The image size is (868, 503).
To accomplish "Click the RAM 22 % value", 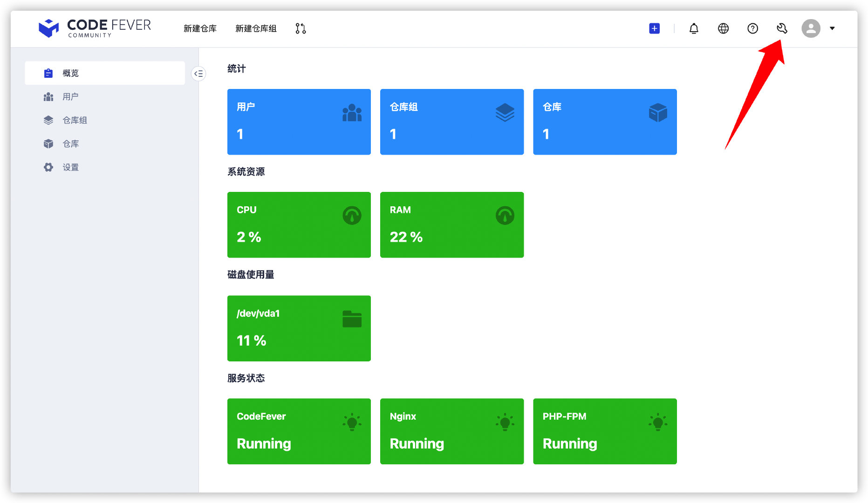I will pos(406,237).
